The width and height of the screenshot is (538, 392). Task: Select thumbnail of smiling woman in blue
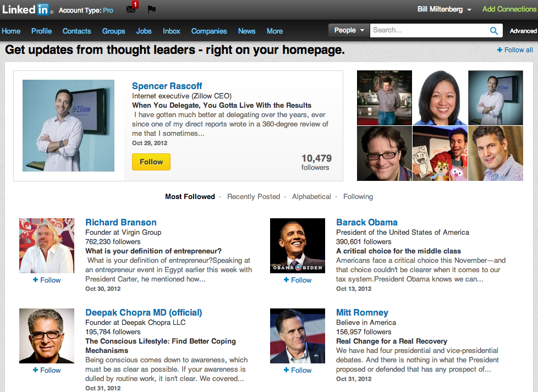point(440,98)
